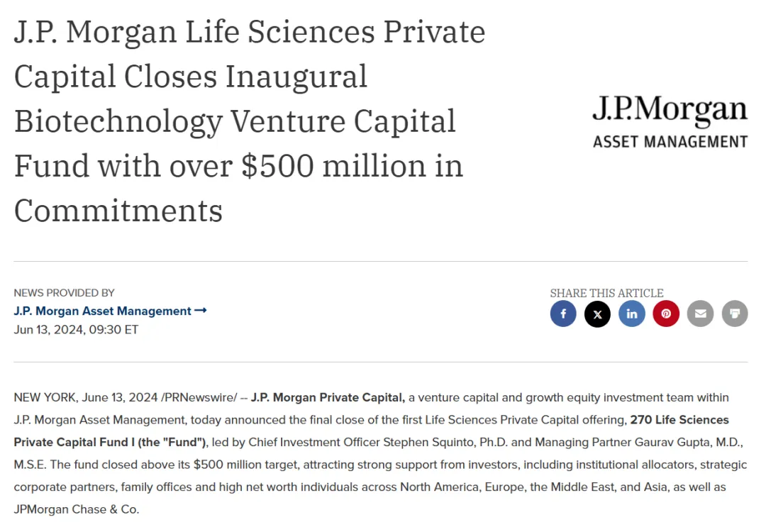This screenshot has width=766, height=532.
Task: Click the arrow beside J.P. Morgan Asset Management
Action: tap(200, 311)
